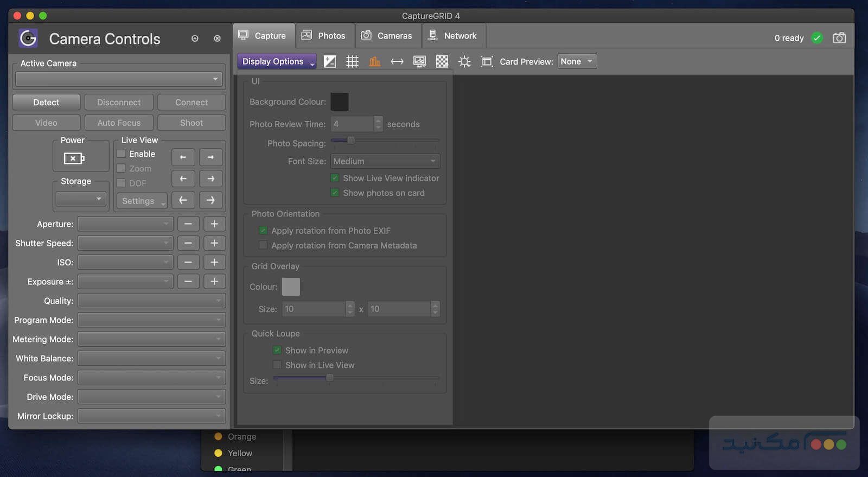Click the Display Options button
The height and width of the screenshot is (477, 868).
point(276,61)
